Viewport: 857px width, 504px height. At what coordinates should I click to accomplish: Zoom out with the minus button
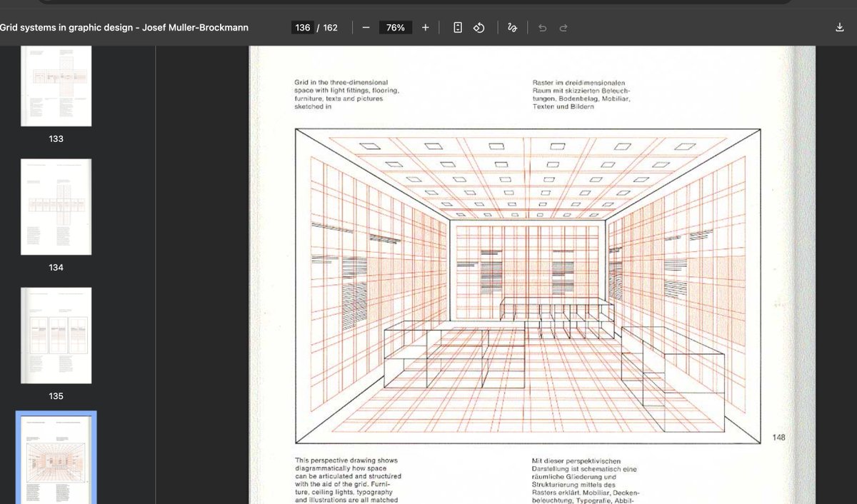click(x=366, y=28)
